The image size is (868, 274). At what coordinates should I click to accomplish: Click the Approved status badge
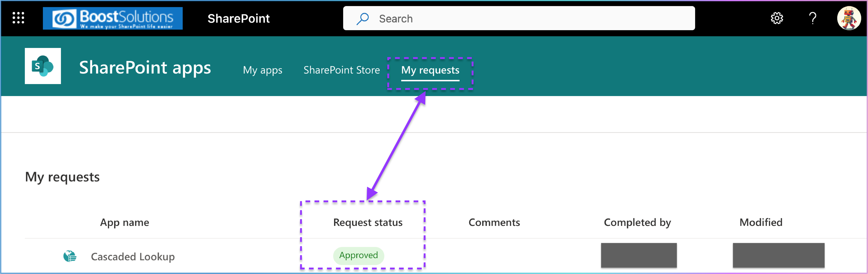point(358,256)
